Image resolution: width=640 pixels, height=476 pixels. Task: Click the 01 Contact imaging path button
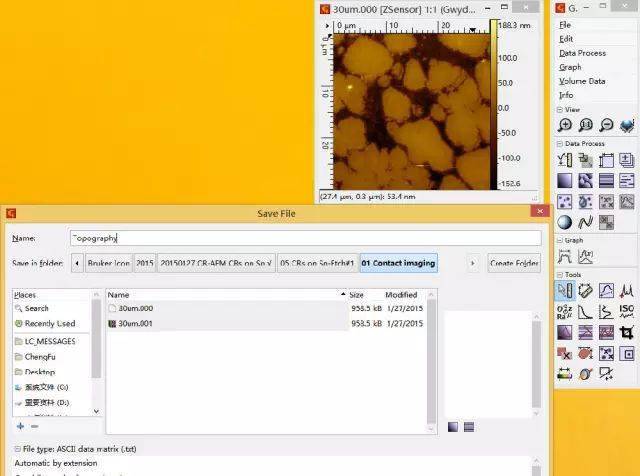[x=398, y=263]
